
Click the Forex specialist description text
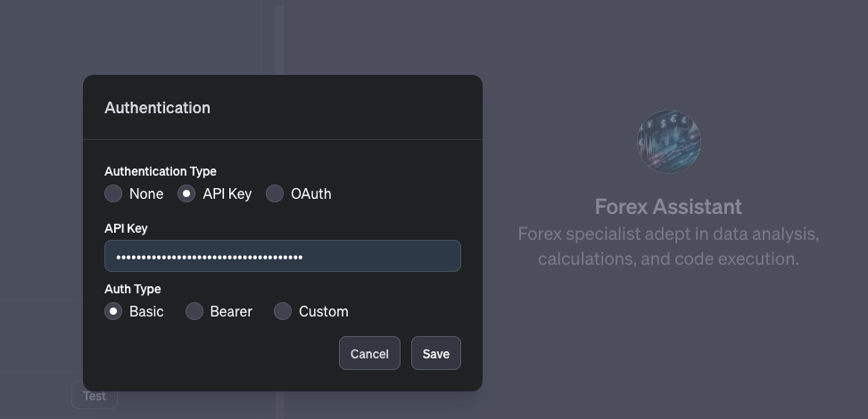pyautogui.click(x=668, y=246)
